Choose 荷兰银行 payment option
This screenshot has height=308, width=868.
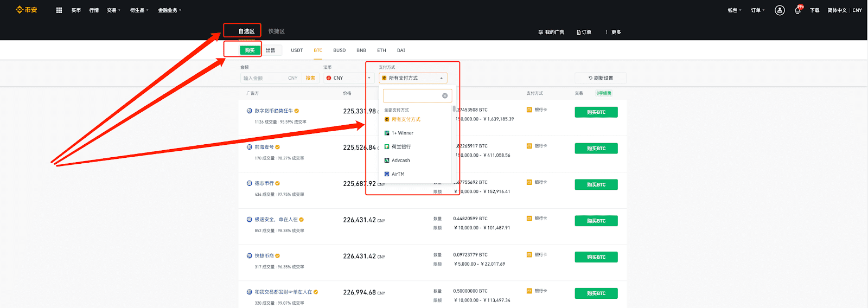click(x=401, y=146)
